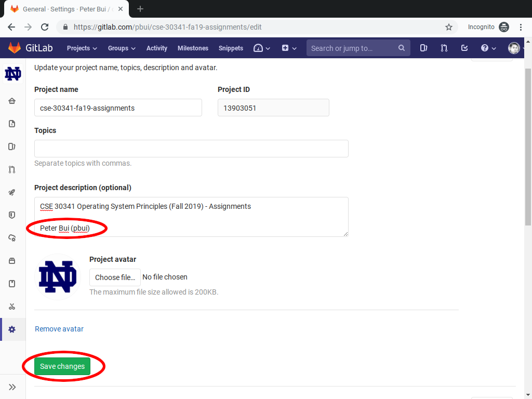Open Settings gear icon in sidebar
Viewport: 532px width, 399px height.
pyautogui.click(x=12, y=329)
